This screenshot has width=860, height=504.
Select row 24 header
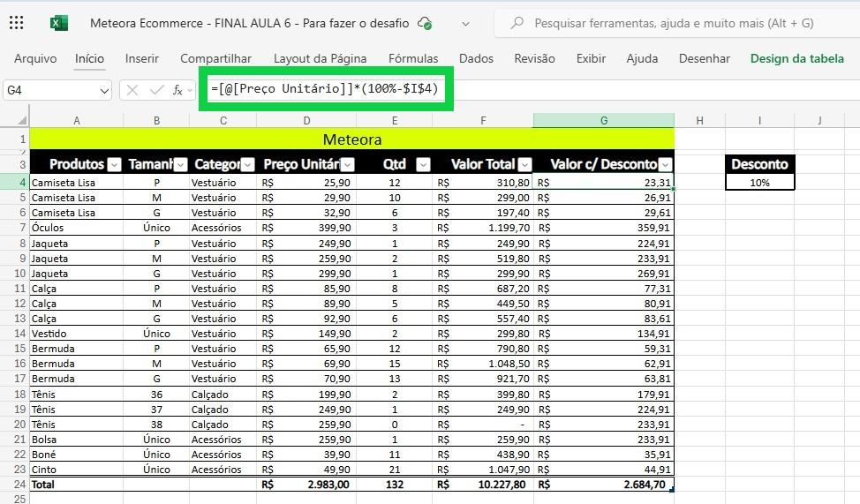click(x=14, y=485)
